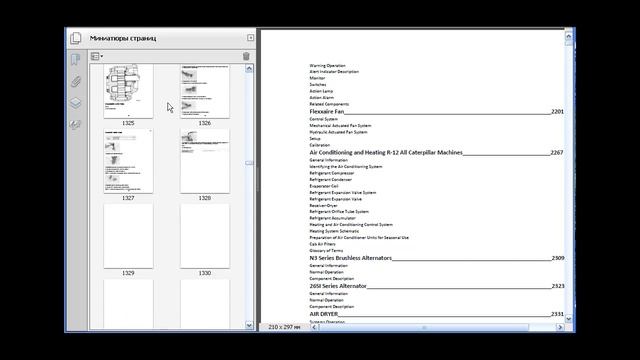The width and height of the screenshot is (640, 360).
Task: Click document scroll up arrow
Action: click(x=569, y=36)
